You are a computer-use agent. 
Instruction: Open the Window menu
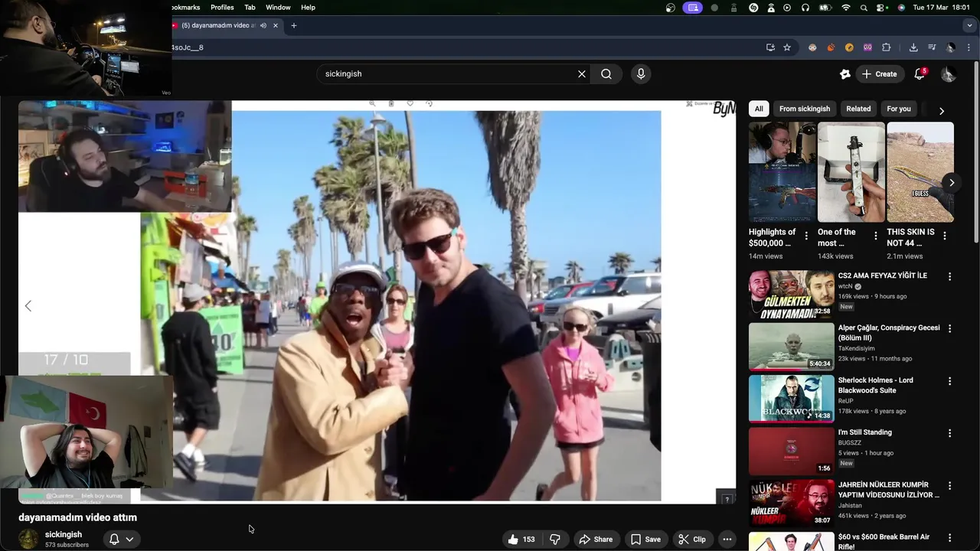click(x=278, y=8)
